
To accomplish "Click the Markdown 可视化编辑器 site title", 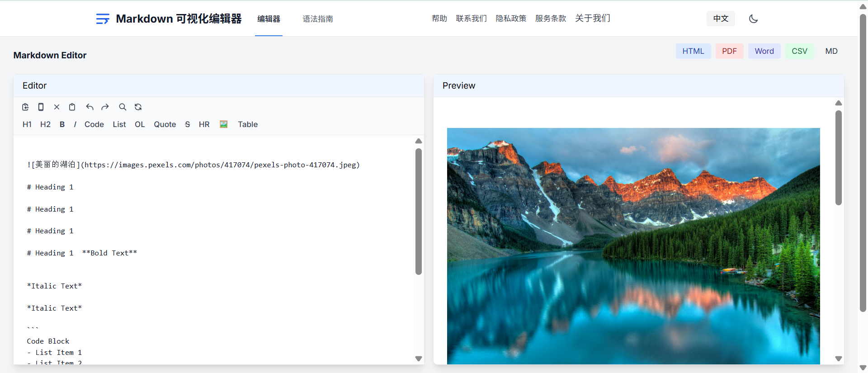I will 179,19.
